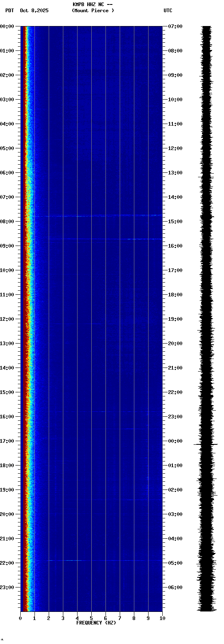Click the 15:00 UTC time label

[x=175, y=222]
